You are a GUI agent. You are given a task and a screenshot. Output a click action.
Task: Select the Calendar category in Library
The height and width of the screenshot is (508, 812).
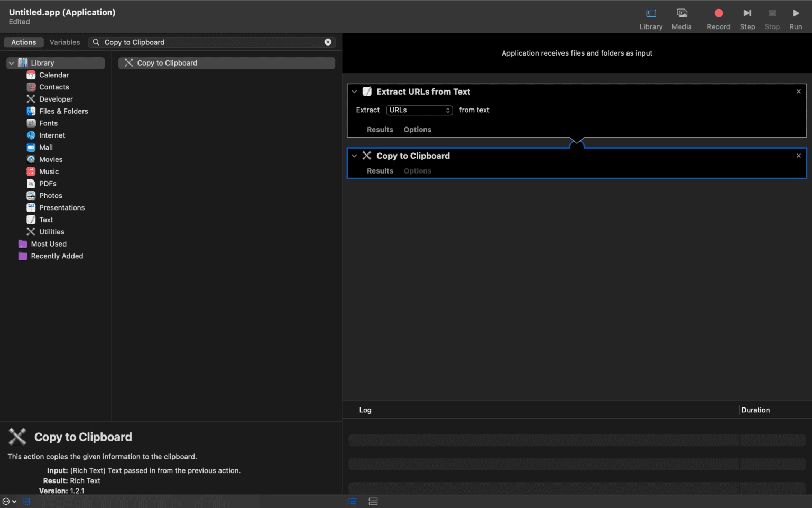click(x=53, y=75)
